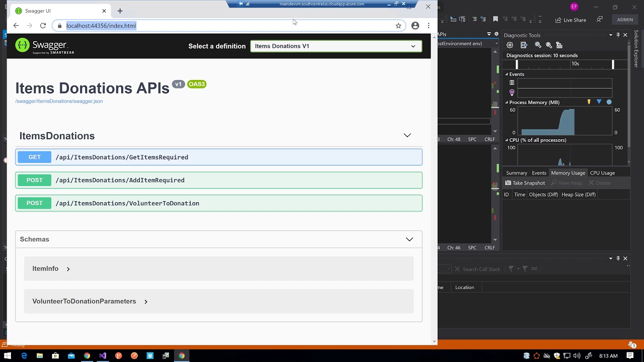
Task: Open a new browser tab
Action: 120,11
